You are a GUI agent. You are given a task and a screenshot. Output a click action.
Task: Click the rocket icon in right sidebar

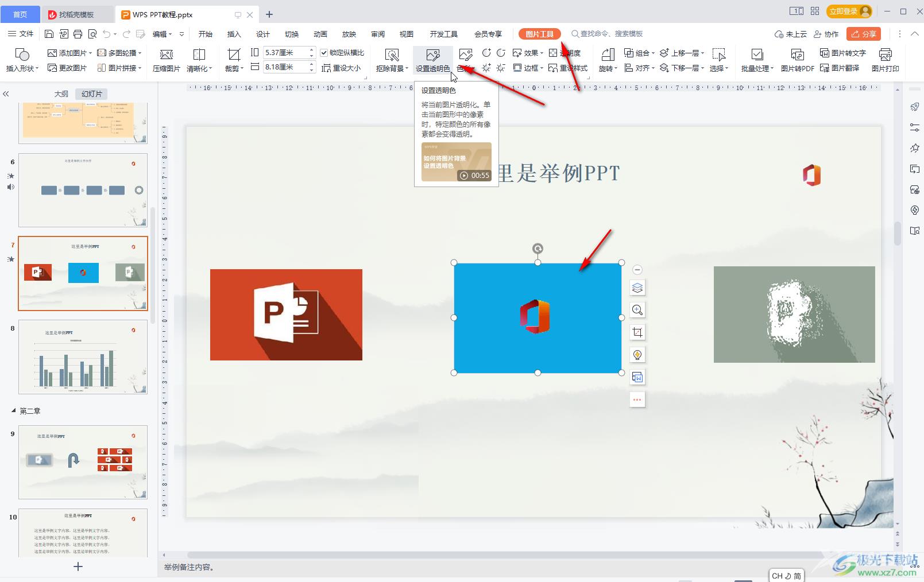tap(915, 107)
